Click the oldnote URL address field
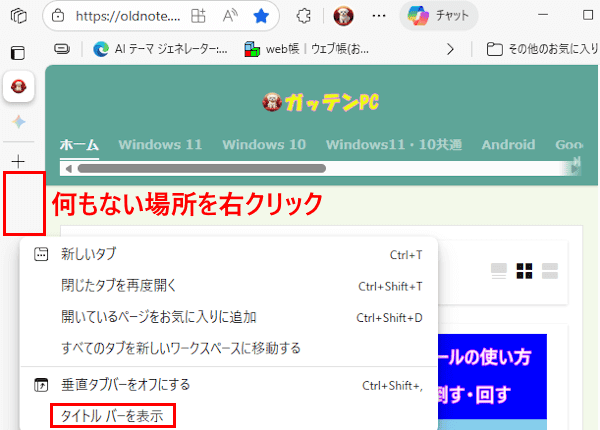The height and width of the screenshot is (430, 600). click(x=128, y=16)
